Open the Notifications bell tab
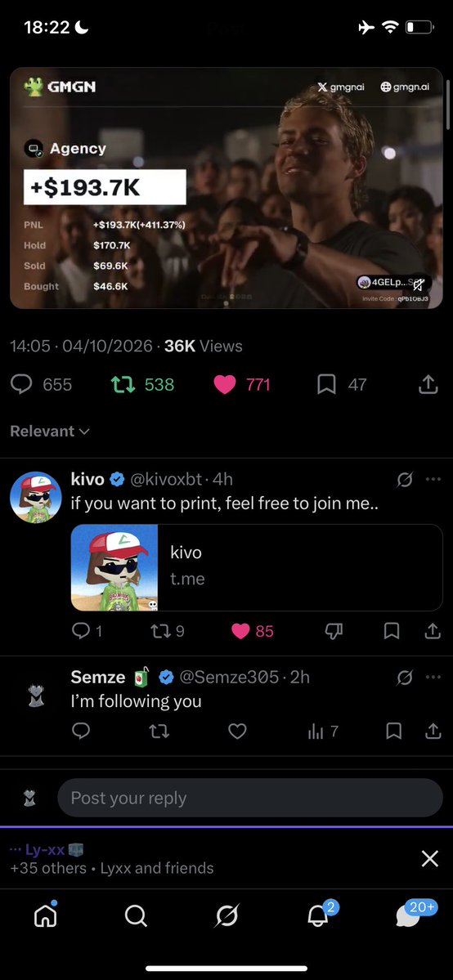This screenshot has height=980, width=453. pyautogui.click(x=318, y=915)
